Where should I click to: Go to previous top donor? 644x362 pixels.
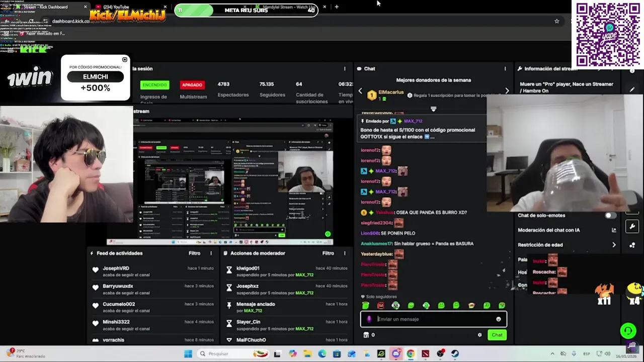(360, 91)
